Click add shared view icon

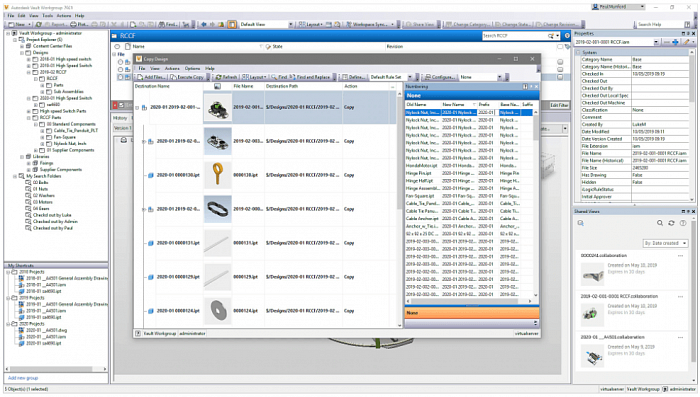(581, 223)
